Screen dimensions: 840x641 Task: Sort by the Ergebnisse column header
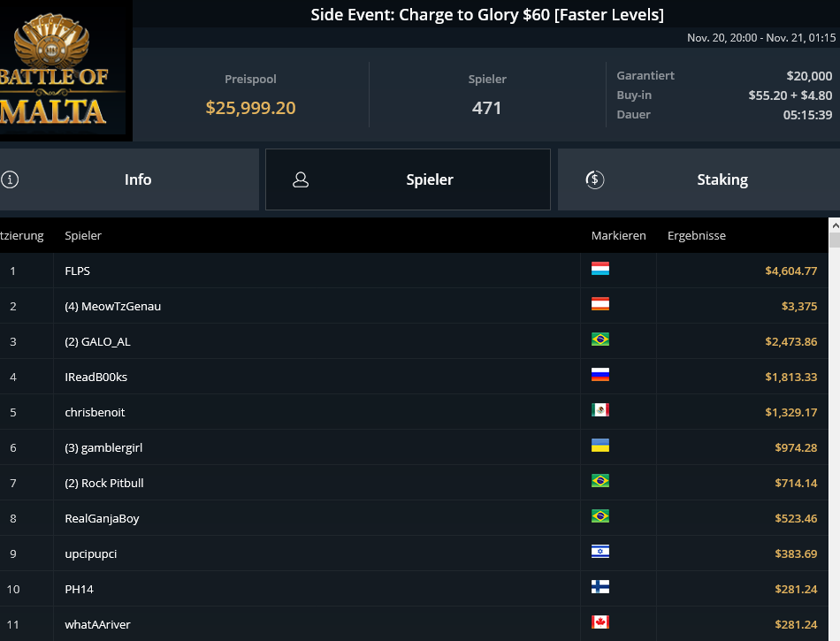[697, 235]
